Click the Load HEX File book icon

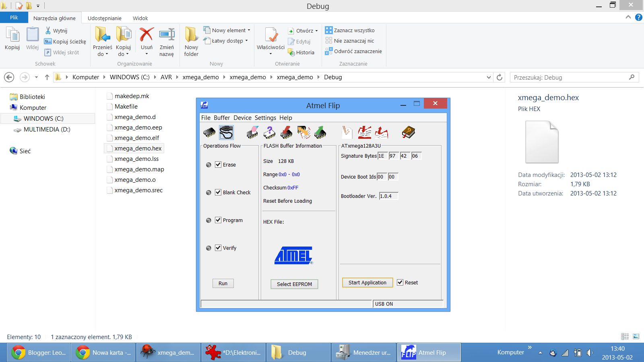pyautogui.click(x=364, y=132)
